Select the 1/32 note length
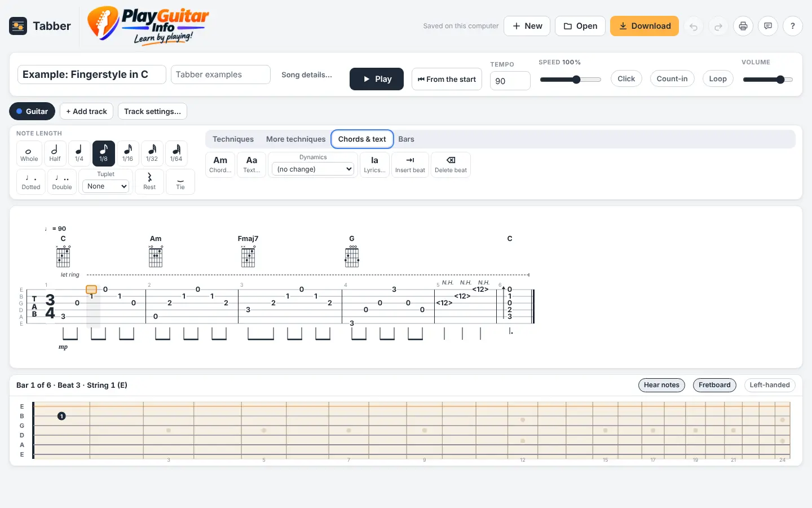This screenshot has height=508, width=812. pyautogui.click(x=152, y=153)
